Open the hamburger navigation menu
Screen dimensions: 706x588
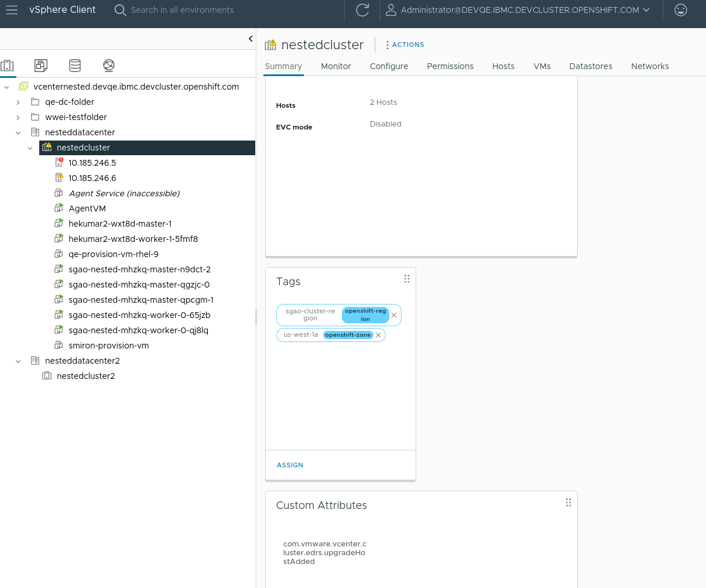[12, 10]
